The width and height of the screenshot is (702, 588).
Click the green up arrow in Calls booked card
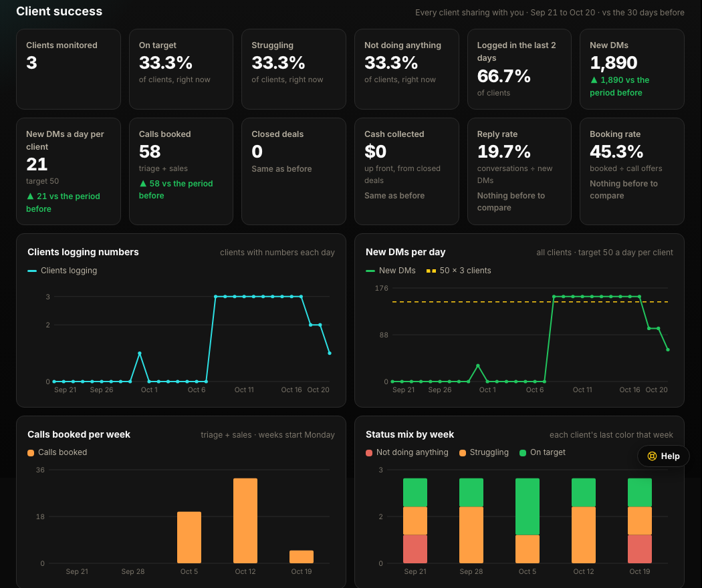143,184
